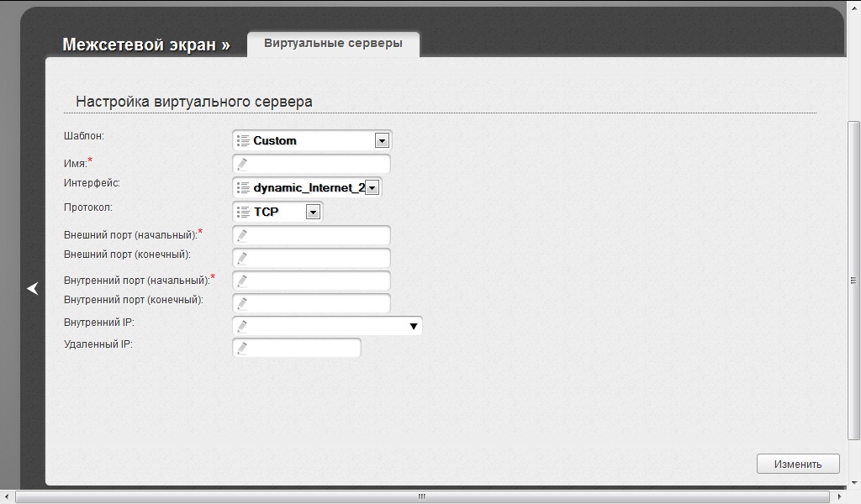Click the horizontal scrollbar thumb
The width and height of the screenshot is (861, 504).
(420, 497)
